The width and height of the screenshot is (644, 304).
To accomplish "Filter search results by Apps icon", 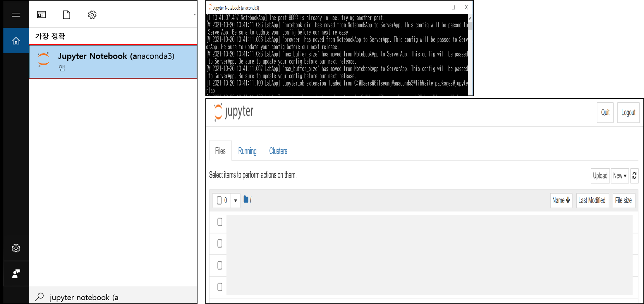I will click(41, 15).
